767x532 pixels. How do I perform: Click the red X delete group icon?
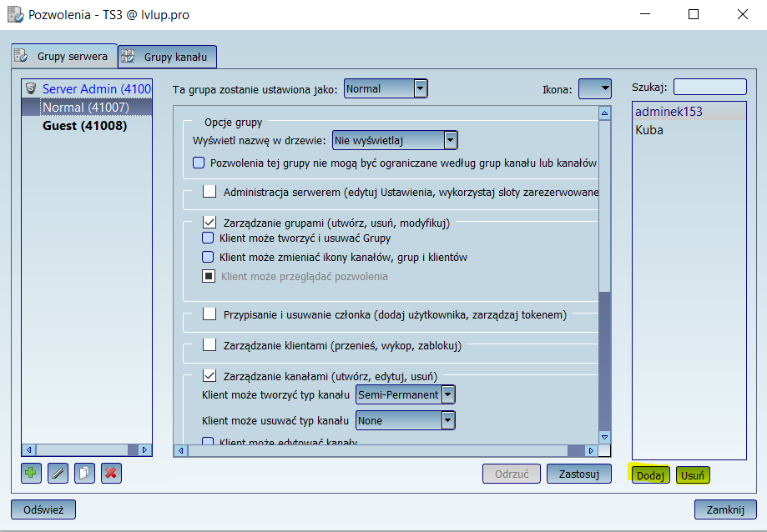point(111,473)
